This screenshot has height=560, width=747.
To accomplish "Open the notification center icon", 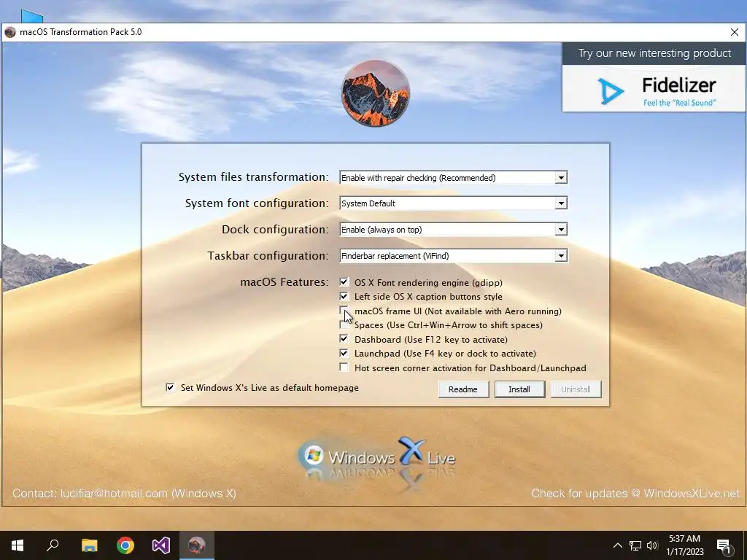I will click(724, 547).
